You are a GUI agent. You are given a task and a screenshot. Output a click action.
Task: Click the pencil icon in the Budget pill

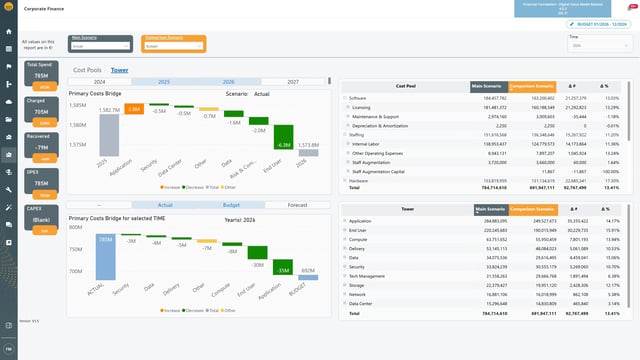pyautogui.click(x=572, y=24)
